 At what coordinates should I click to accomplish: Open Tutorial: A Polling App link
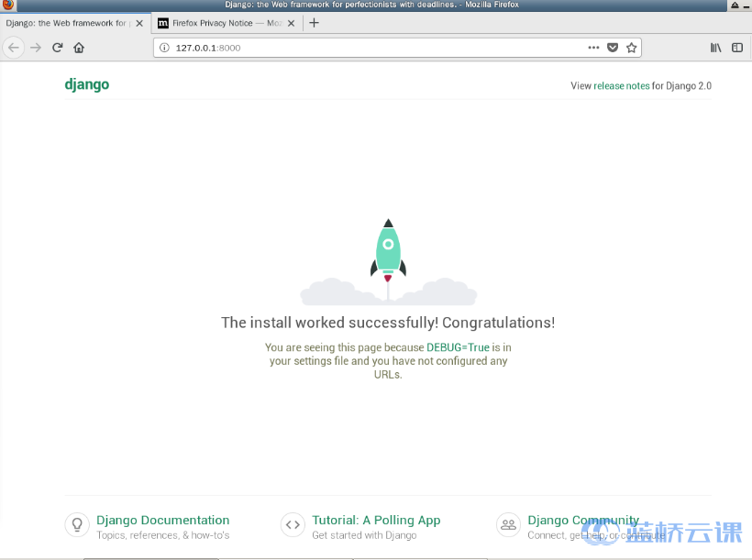tap(377, 521)
